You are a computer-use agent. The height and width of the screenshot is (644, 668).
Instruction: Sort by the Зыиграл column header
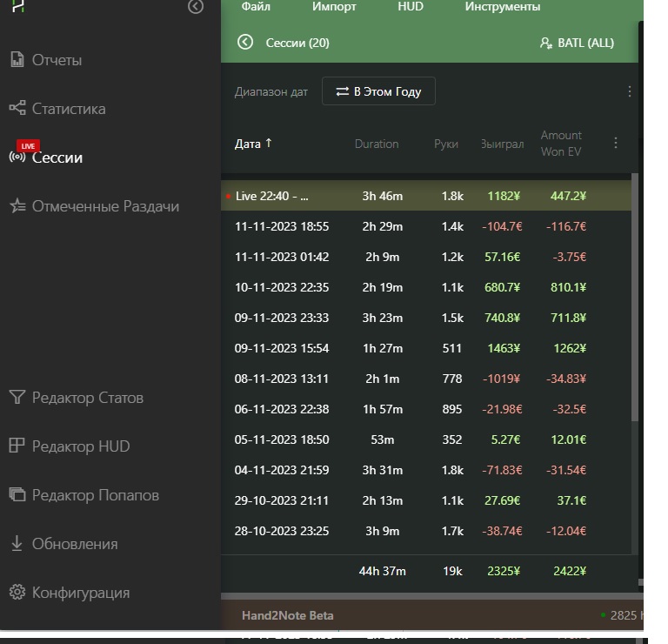[502, 144]
